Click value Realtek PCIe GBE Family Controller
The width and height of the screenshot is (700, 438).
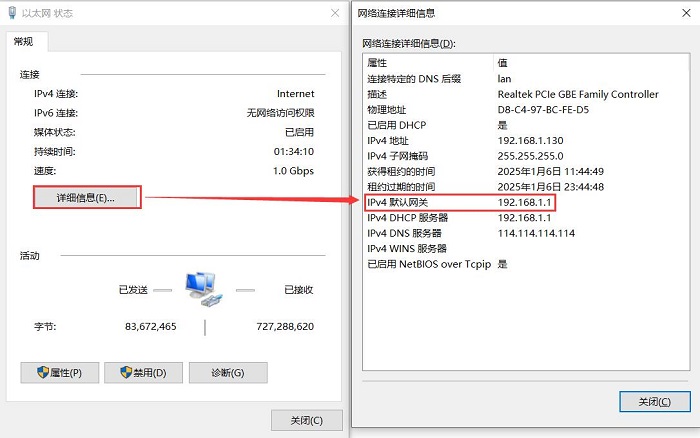[578, 94]
